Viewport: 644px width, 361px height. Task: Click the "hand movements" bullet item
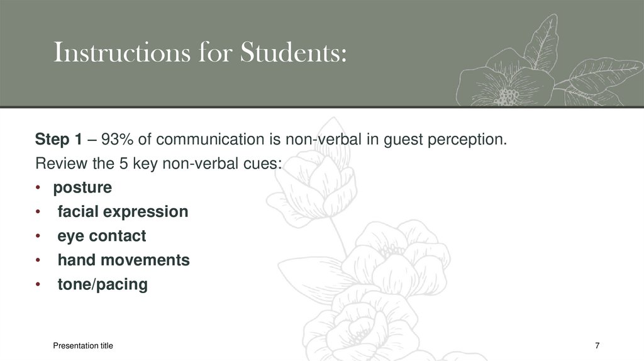tap(123, 260)
